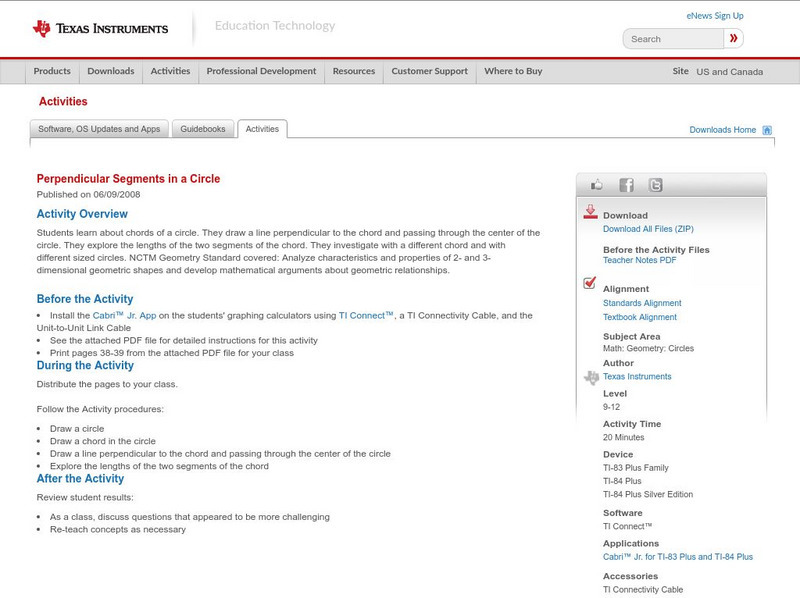The height and width of the screenshot is (598, 800).
Task: Follow the Cabri Jr. App link in Before the Activity
Action: tap(124, 316)
